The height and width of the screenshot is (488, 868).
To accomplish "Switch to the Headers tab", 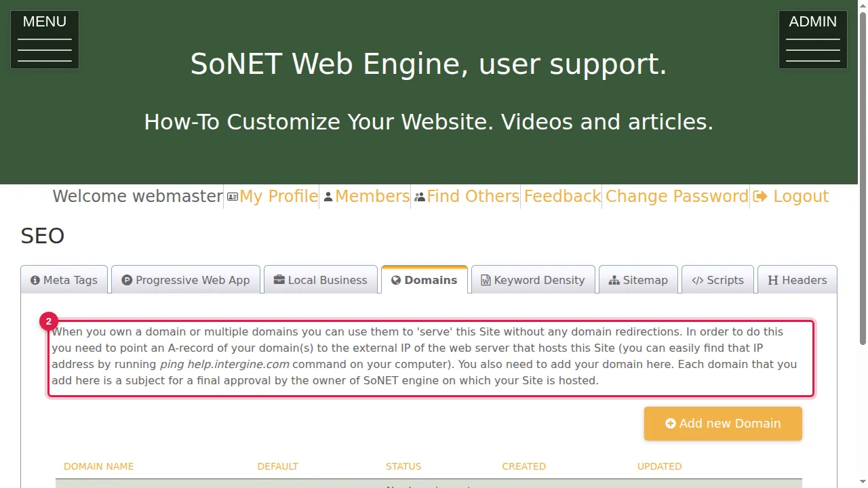I will [x=797, y=280].
